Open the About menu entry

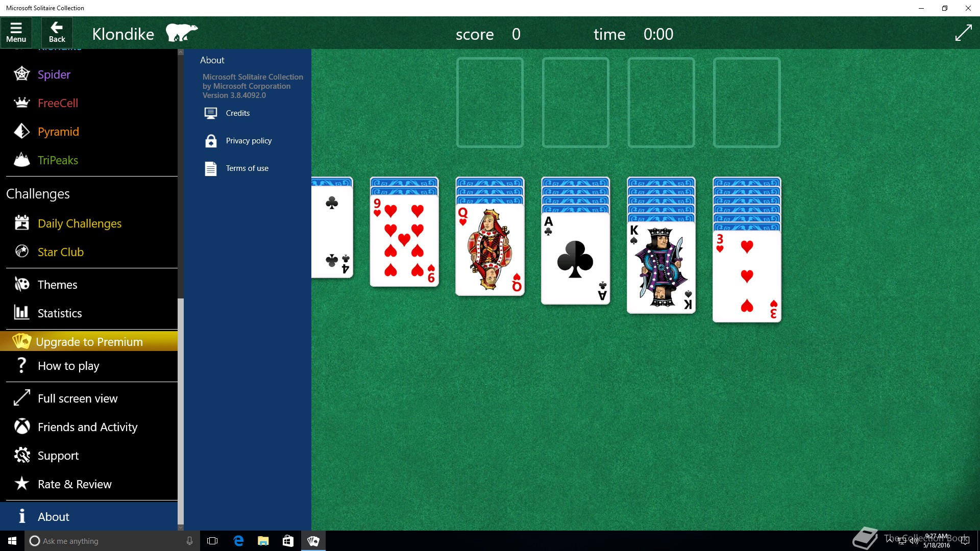coord(53,517)
